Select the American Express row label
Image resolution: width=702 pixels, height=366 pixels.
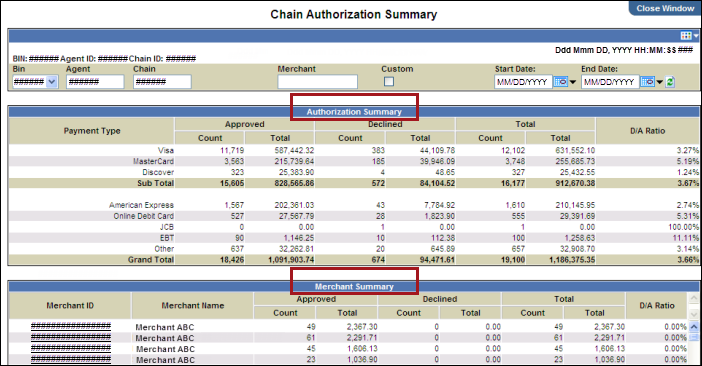pos(141,205)
